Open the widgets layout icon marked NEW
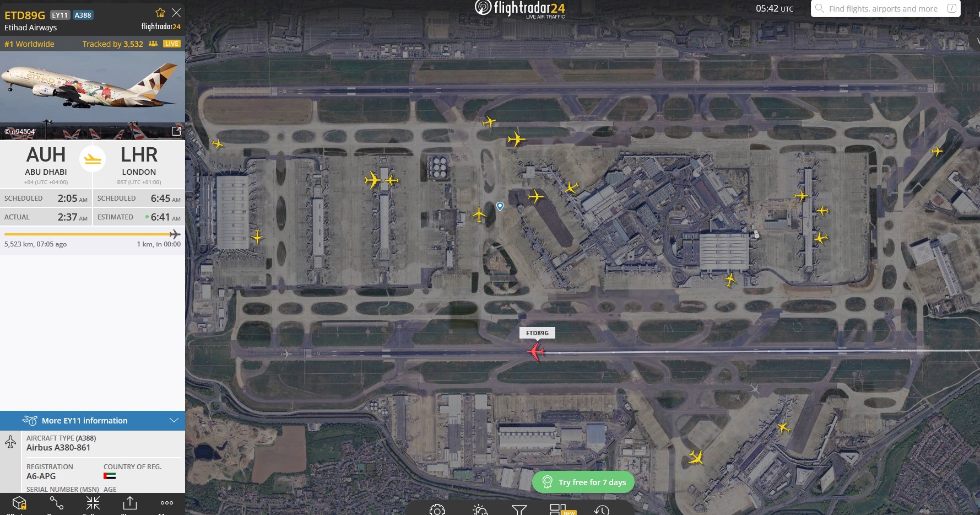The width and height of the screenshot is (980, 515). [559, 509]
